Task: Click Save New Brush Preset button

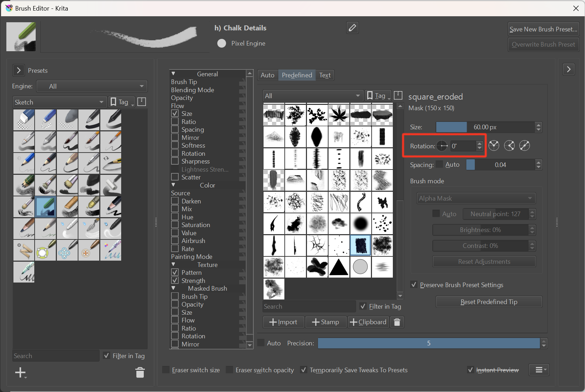Action: 543,29
